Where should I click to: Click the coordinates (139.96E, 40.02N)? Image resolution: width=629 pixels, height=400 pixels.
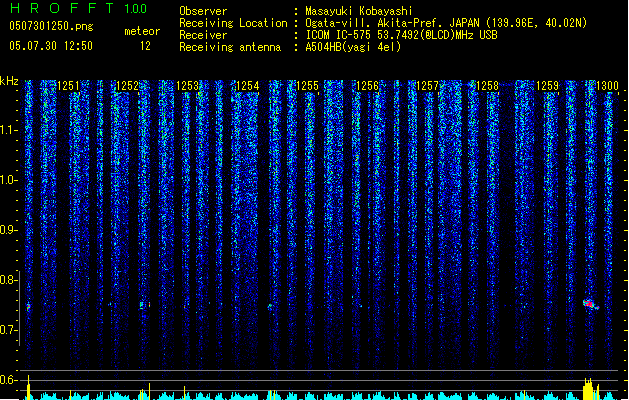[536, 23]
